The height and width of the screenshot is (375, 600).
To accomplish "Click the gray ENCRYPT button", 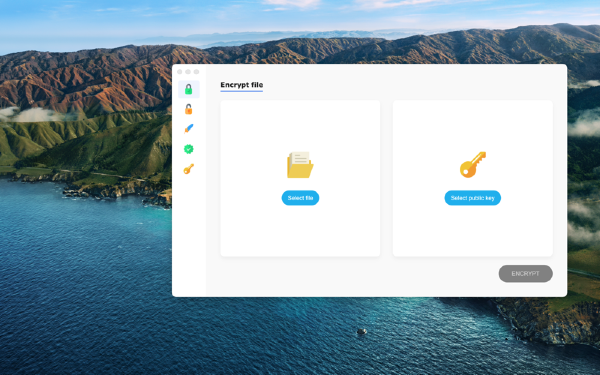I will coord(525,274).
